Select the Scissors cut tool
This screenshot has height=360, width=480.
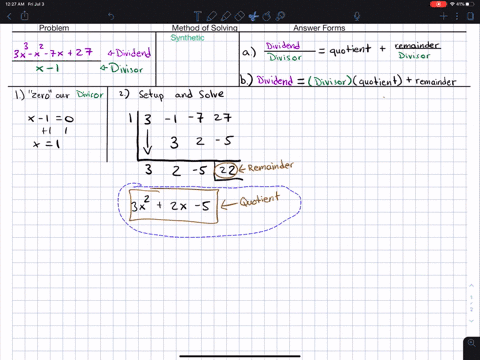[253, 16]
